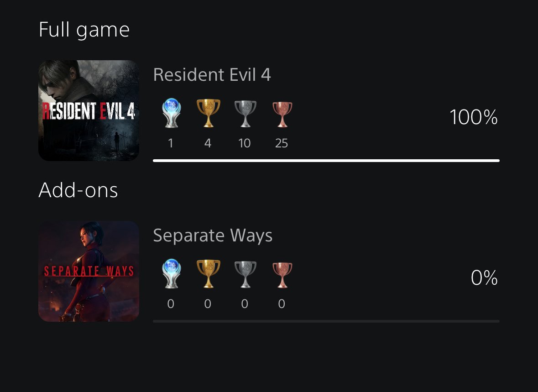
Task: Click Separate Ways gold trophy icon
Action: pyautogui.click(x=208, y=274)
